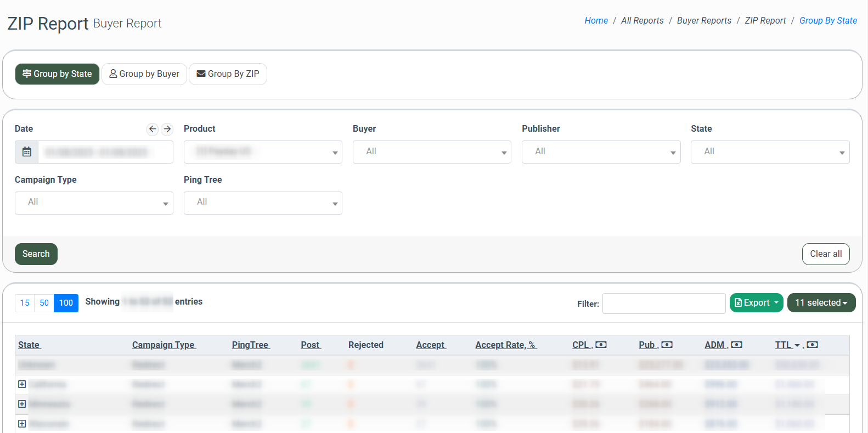This screenshot has width=868, height=433.
Task: Click into the Filter text field
Action: tap(664, 303)
